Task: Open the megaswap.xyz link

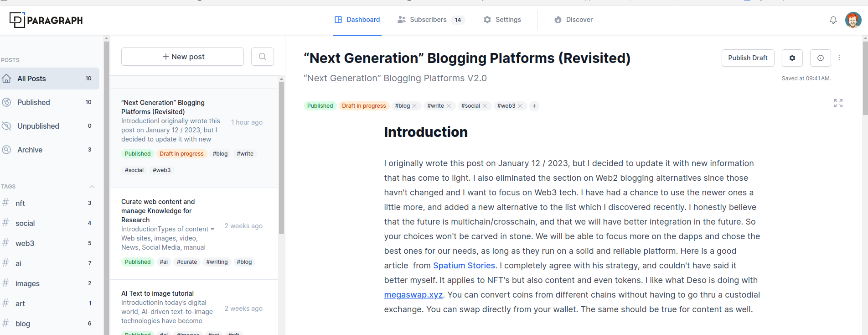Action: [x=413, y=295]
